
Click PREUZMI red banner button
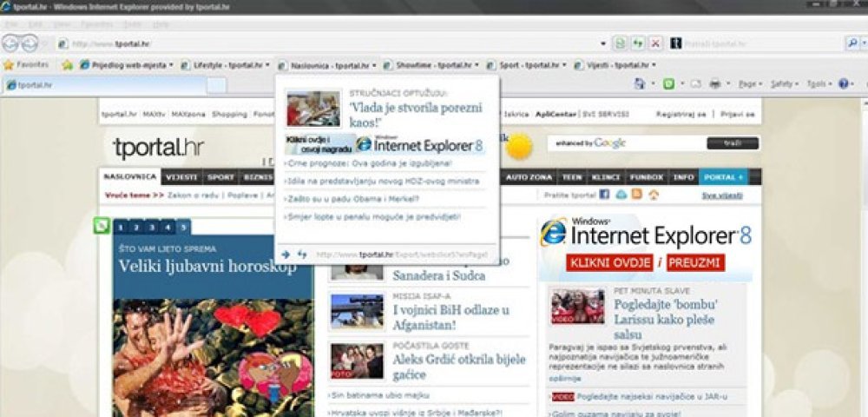click(695, 262)
